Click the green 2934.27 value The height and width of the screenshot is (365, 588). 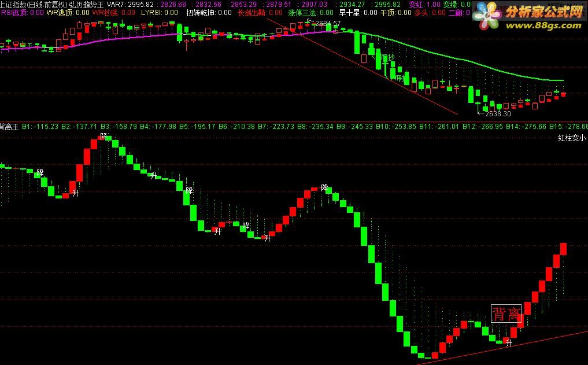pyautogui.click(x=352, y=5)
